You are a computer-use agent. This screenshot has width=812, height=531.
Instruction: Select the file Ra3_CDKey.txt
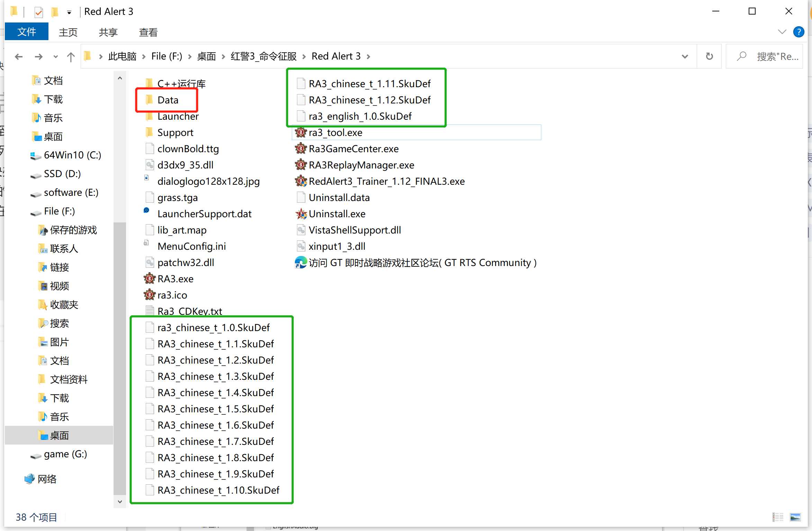click(184, 311)
